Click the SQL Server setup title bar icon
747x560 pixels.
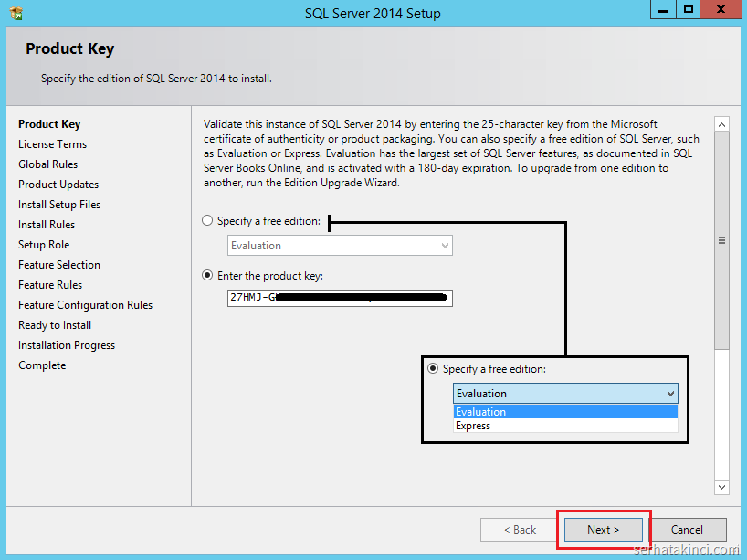[16, 13]
